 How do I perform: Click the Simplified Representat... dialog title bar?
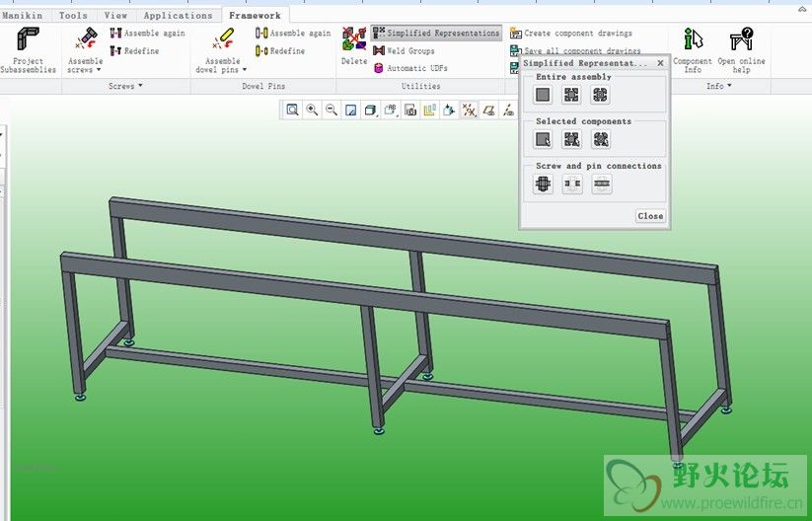[585, 63]
